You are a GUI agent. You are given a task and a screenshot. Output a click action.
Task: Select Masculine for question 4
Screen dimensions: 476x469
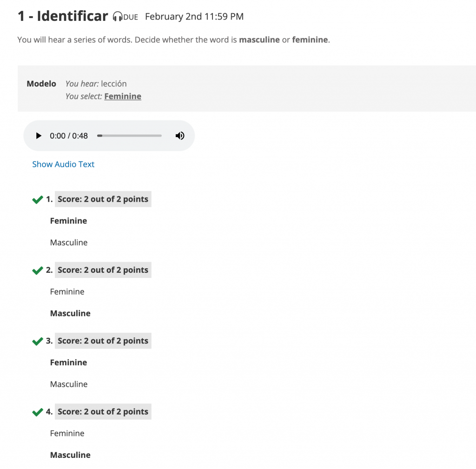pos(70,455)
